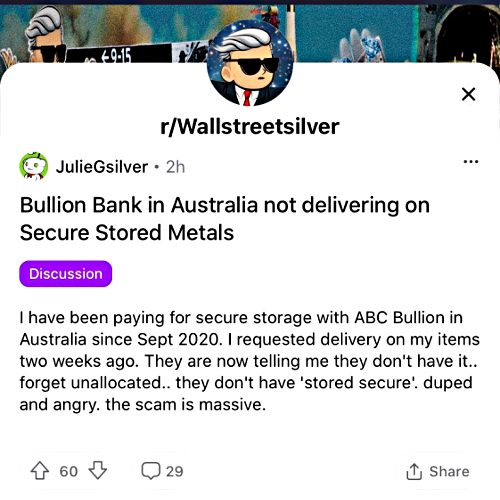Open JulieGsilver's user avatar
Screen dimensions: 500x500
tap(33, 166)
